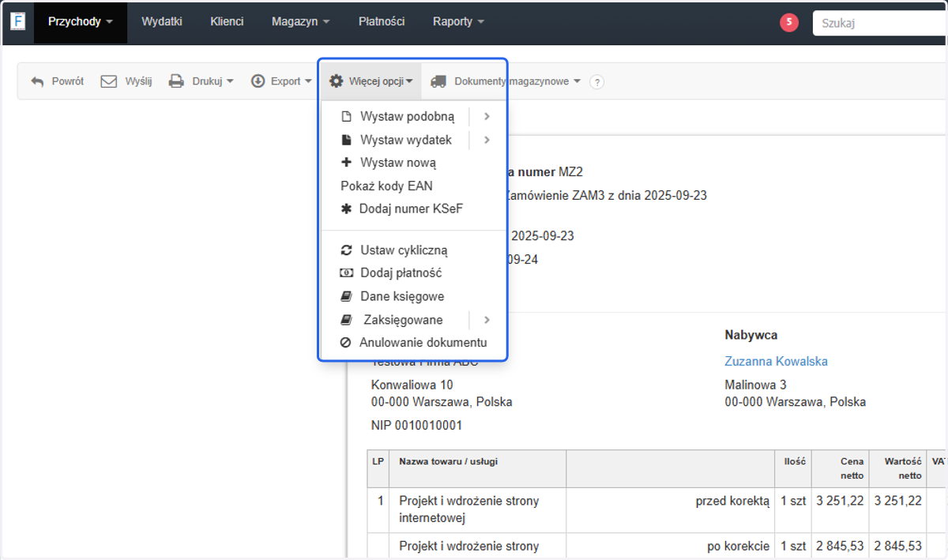
Task: Choose Zaksięgowane menu entry
Action: pos(403,320)
